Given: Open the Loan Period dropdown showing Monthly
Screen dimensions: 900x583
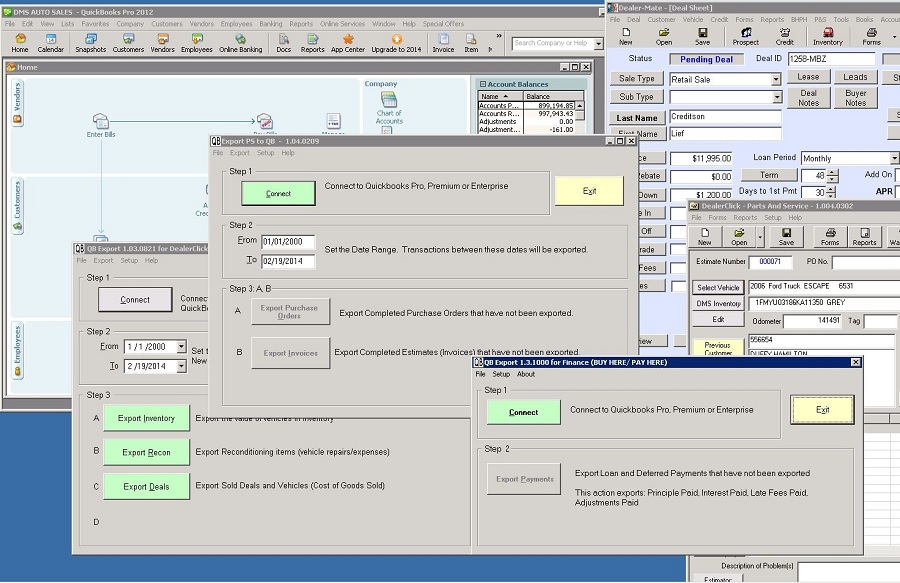Looking at the screenshot, I should tap(894, 158).
